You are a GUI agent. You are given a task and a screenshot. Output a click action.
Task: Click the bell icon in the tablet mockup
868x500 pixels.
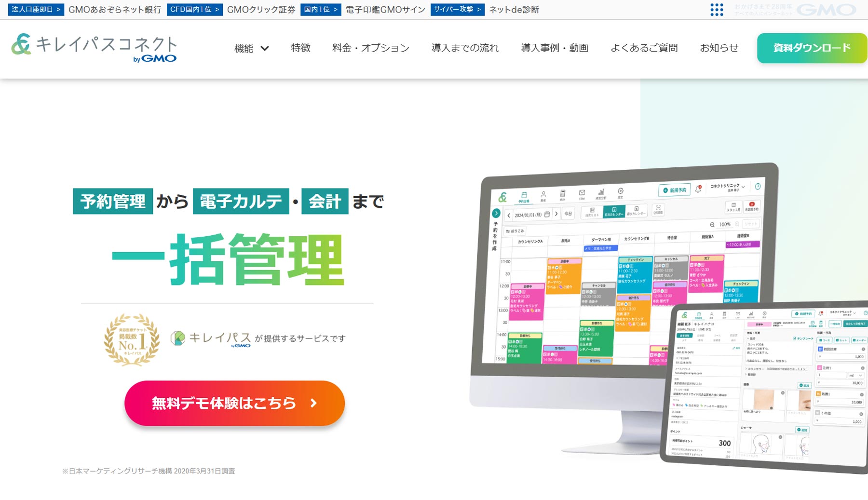(x=820, y=313)
